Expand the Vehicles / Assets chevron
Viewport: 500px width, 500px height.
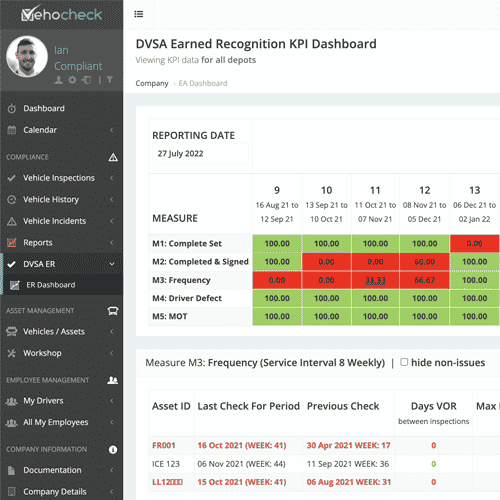point(112,331)
